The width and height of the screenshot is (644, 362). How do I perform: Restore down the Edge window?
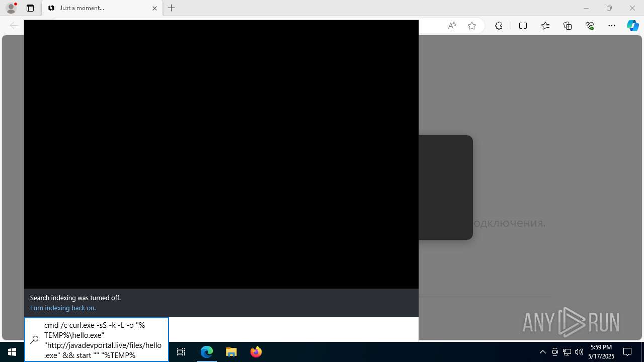(609, 8)
